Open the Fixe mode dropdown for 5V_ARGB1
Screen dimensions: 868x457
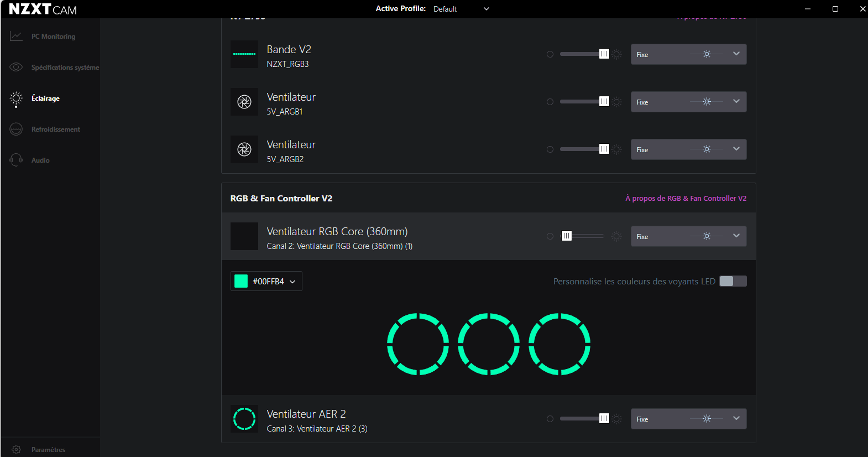[689, 102]
